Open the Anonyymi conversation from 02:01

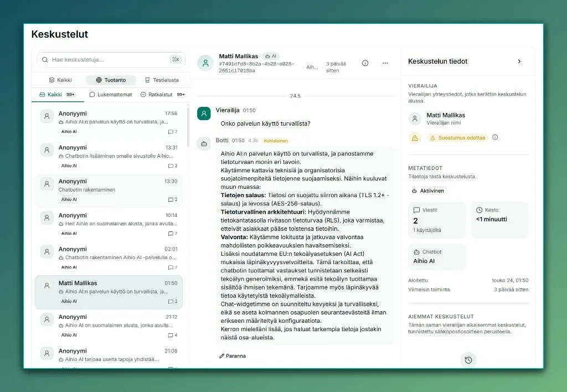click(109, 258)
